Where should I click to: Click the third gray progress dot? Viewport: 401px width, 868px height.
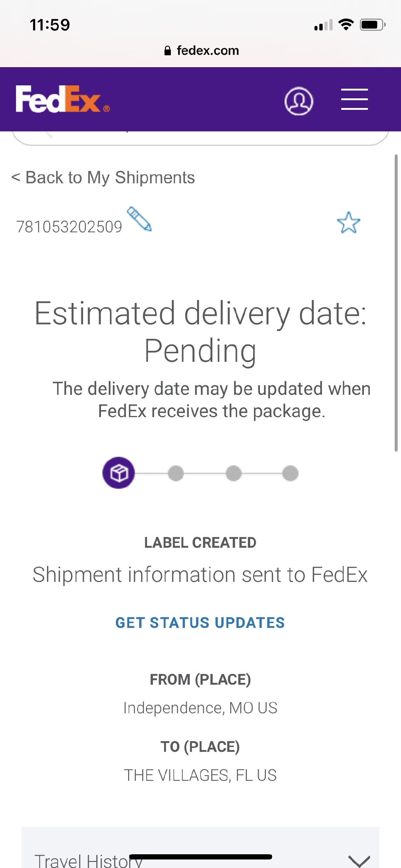point(234,473)
